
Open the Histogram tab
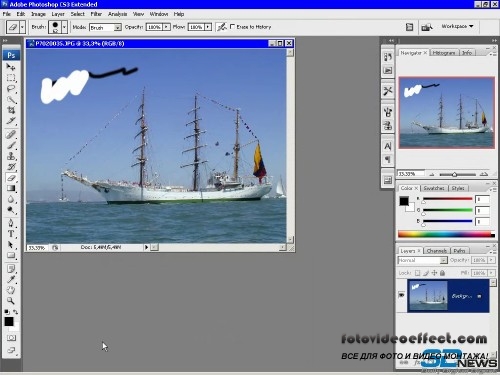click(444, 53)
